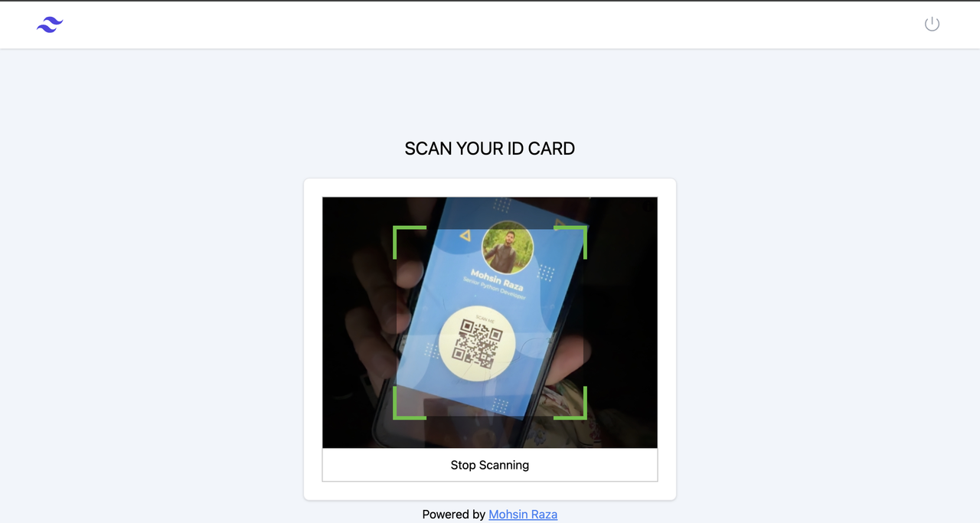The height and width of the screenshot is (523, 980).
Task: Click the dotted pattern right of the name
Action: point(547,273)
